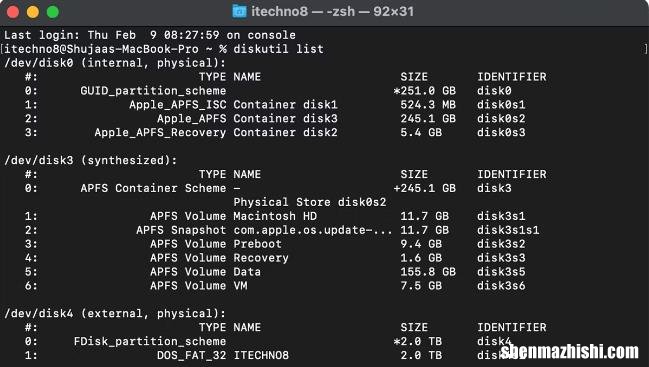Click the 'Data' volume name
The height and width of the screenshot is (367, 649).
pyautogui.click(x=247, y=272)
